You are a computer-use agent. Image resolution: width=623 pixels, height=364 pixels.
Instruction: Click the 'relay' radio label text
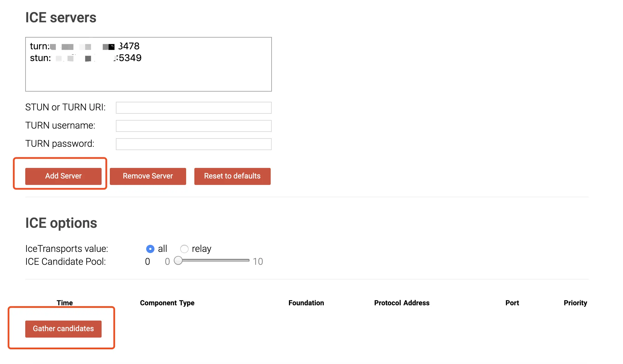click(x=201, y=249)
